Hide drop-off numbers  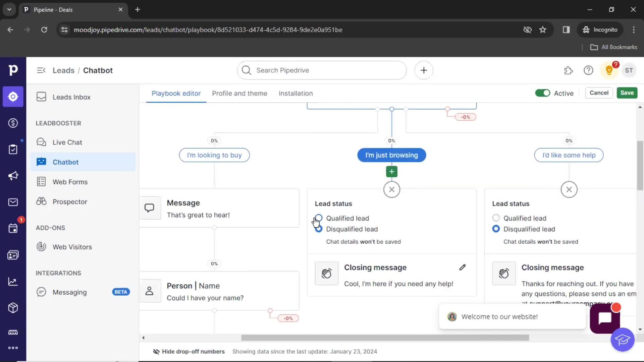tap(189, 351)
